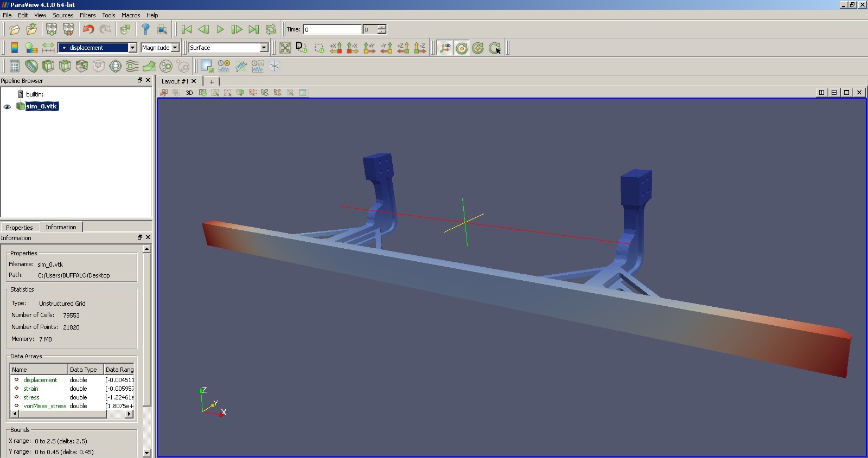Open the Macros menu
Screen dimensions: 868x458
click(131, 15)
